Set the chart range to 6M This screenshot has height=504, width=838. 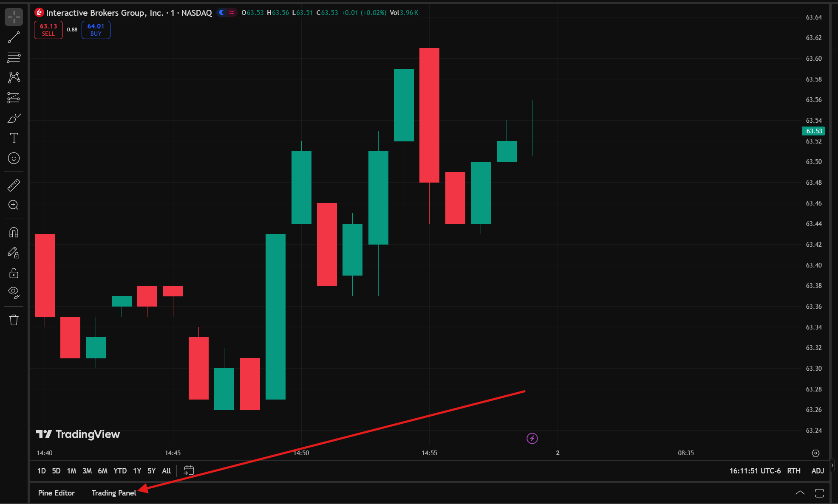tap(102, 471)
